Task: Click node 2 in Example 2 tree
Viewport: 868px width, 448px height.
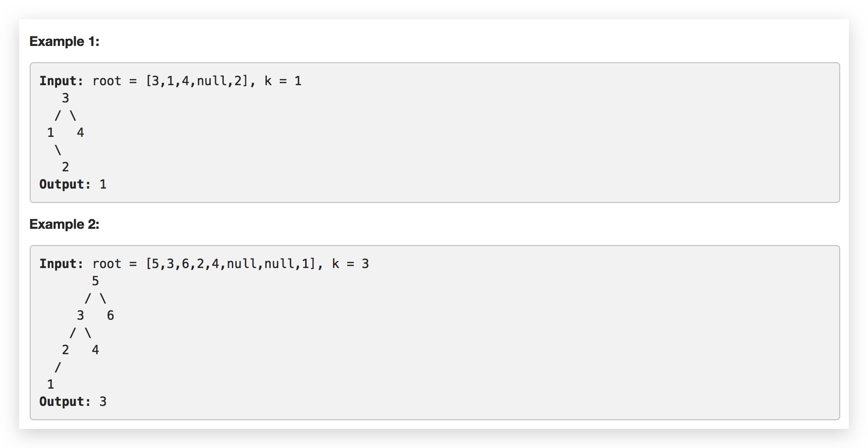Action: point(66,350)
